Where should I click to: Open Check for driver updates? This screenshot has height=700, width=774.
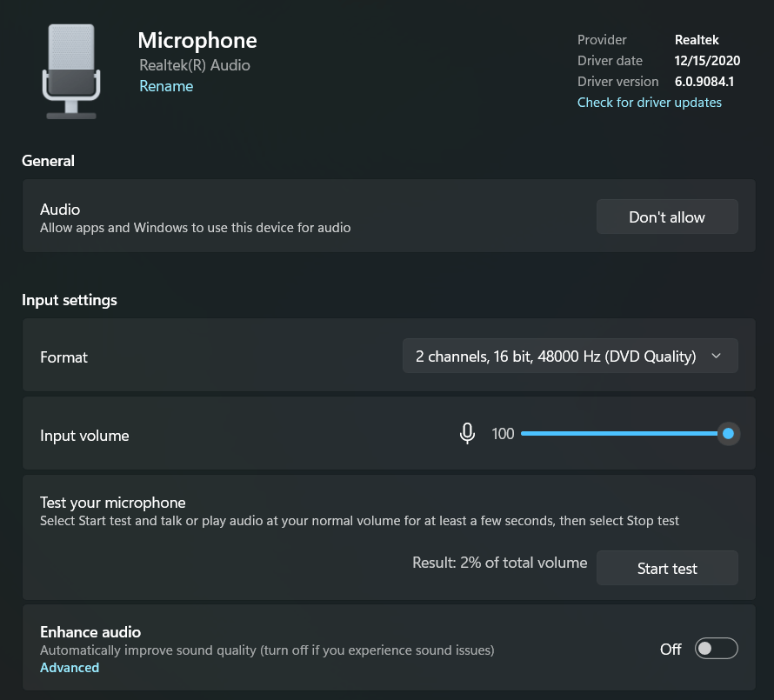[649, 102]
